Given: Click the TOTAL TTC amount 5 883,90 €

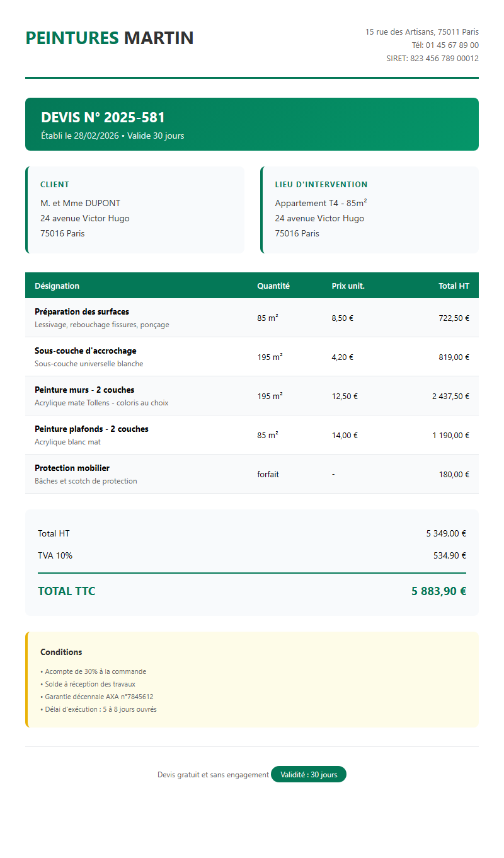Looking at the screenshot, I should coord(438,591).
